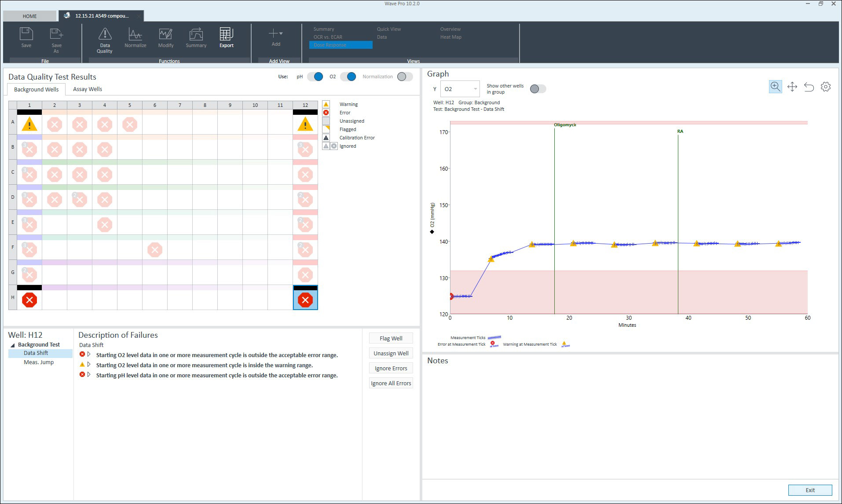This screenshot has height=504, width=842.
Task: Click the Export icon
Action: (x=226, y=34)
